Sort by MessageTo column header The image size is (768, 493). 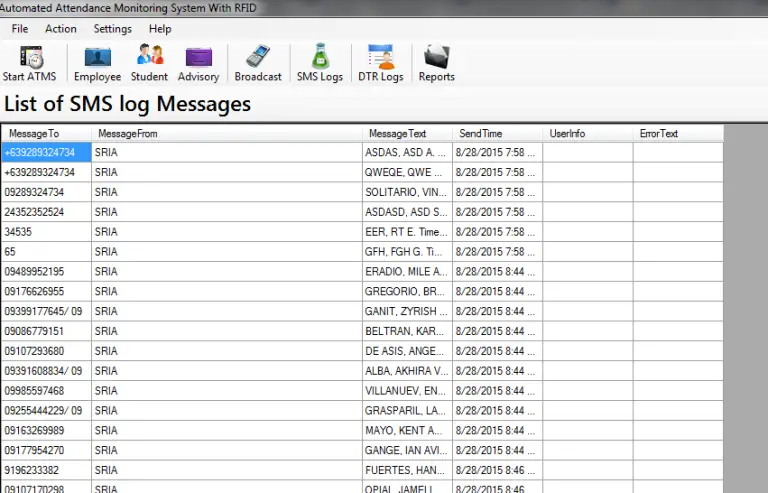pyautogui.click(x=47, y=134)
